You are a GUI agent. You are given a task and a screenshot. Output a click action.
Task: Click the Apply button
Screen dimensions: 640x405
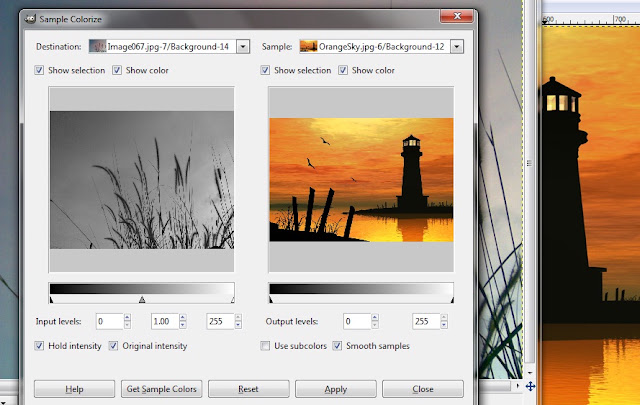coord(336,389)
